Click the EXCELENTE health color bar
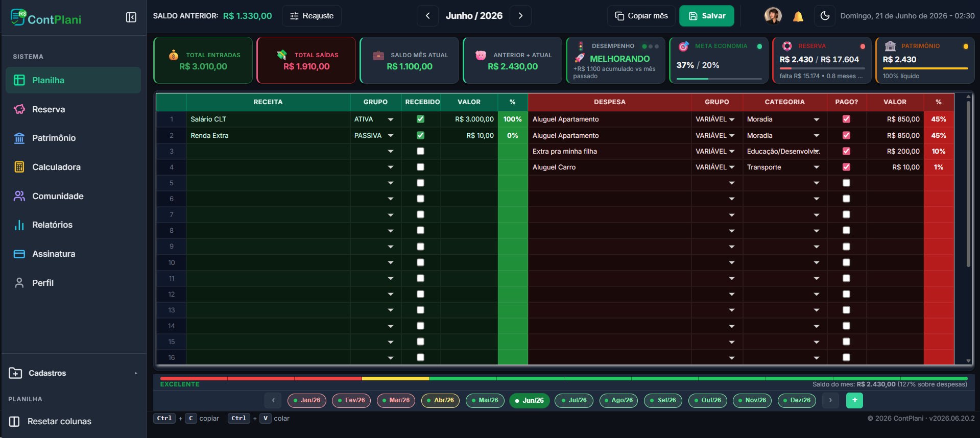This screenshot has height=438, width=980. 564,378
